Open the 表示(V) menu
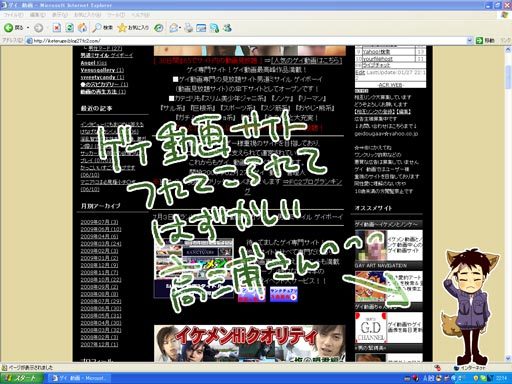Screen dimensions: 512x384 click(60, 15)
